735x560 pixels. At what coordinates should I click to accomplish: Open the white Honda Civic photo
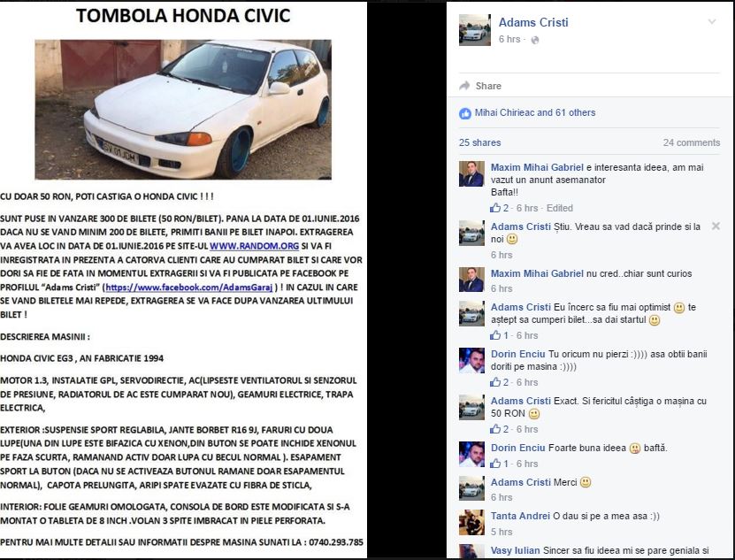[x=183, y=110]
